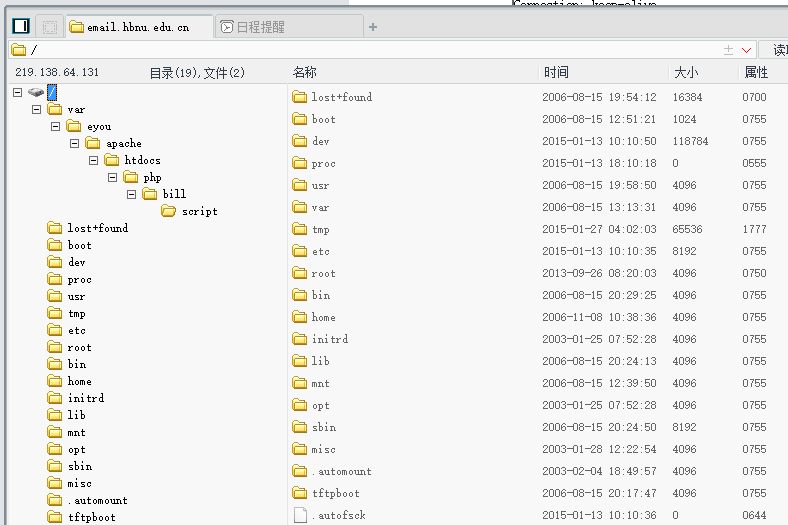
Task: Select tftpboot row in file list
Action: [539, 493]
